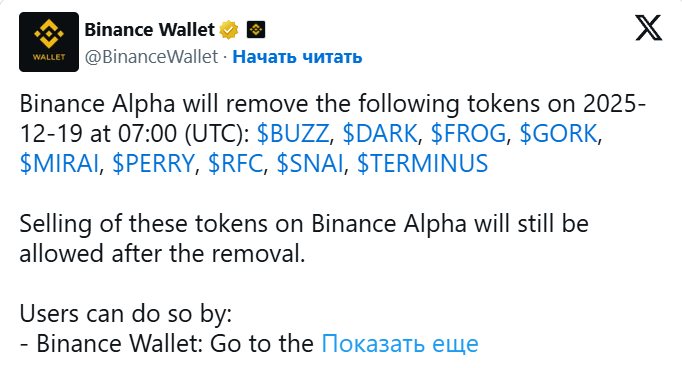Image resolution: width=682 pixels, height=368 pixels.
Task: Click the tweet text about token removal
Action: [x=333, y=134]
